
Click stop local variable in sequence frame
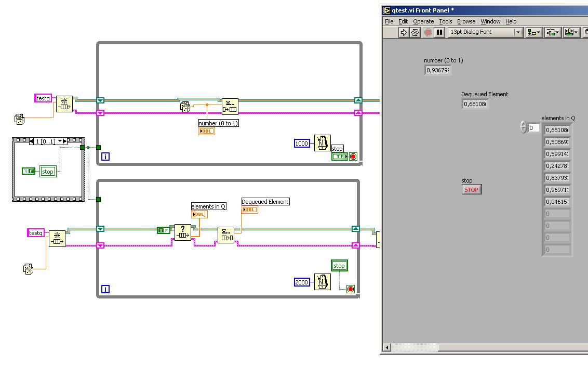(48, 172)
